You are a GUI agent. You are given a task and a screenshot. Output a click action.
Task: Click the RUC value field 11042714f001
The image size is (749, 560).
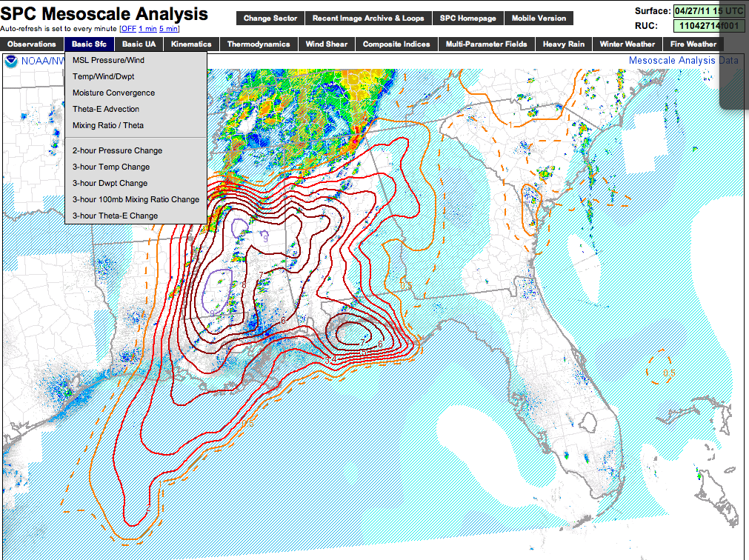[709, 26]
